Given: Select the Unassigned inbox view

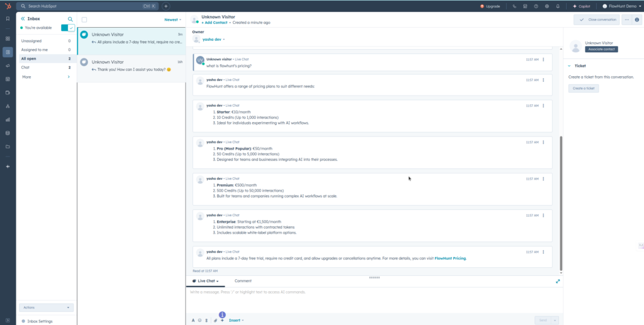Looking at the screenshot, I should point(46,41).
